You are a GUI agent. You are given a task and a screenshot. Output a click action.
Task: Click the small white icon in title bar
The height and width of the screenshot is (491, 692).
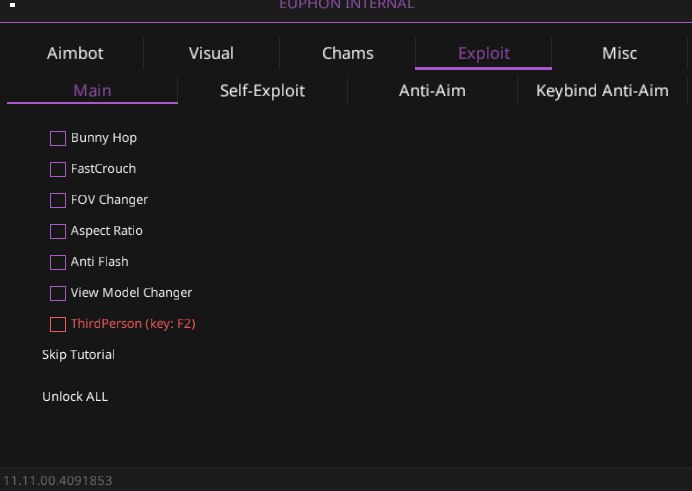point(12,4)
